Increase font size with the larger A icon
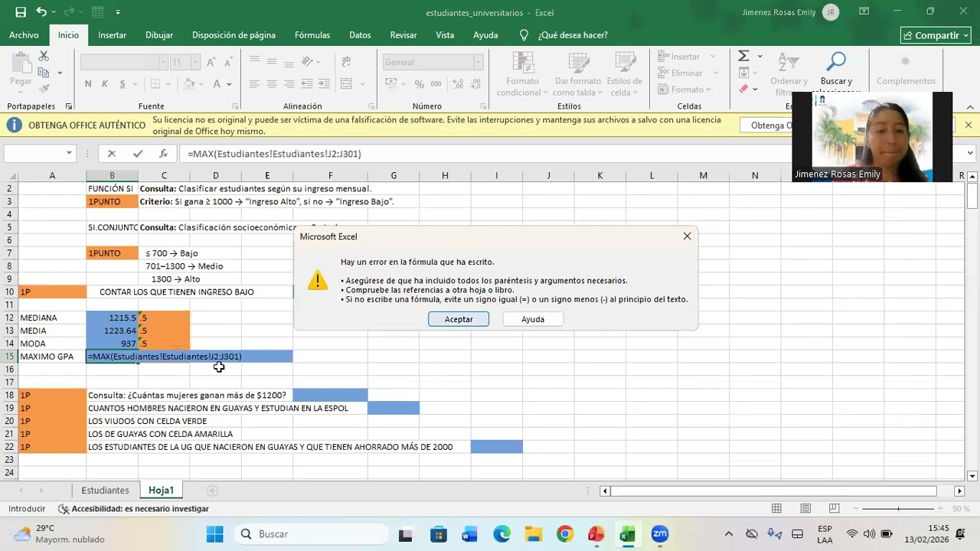 (210, 62)
